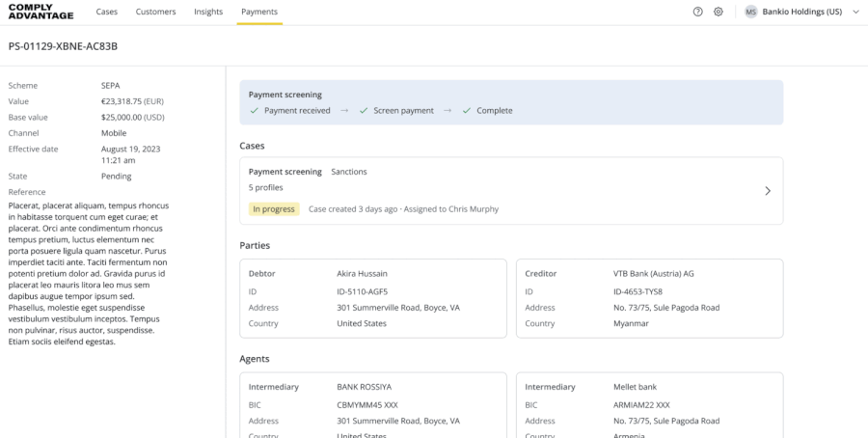This screenshot has width=868, height=438.
Task: Click the Mobile channel value
Action: pos(114,133)
